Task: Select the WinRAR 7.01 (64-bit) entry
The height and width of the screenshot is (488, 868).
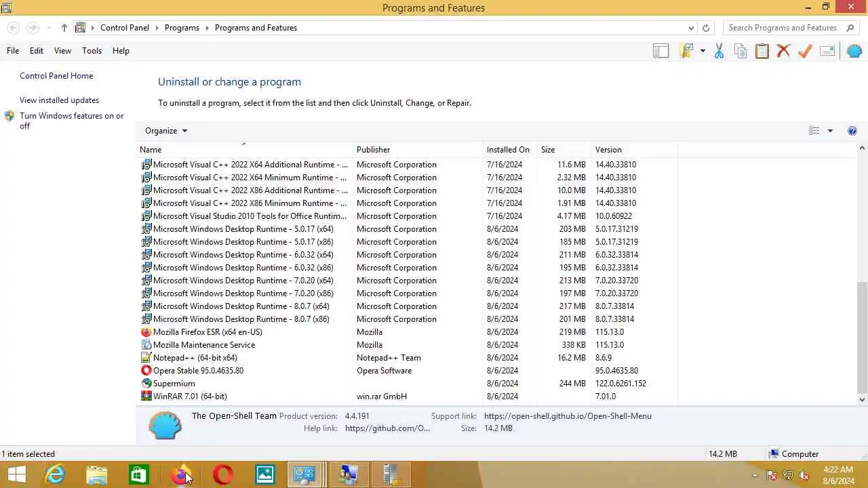Action: pos(407,396)
